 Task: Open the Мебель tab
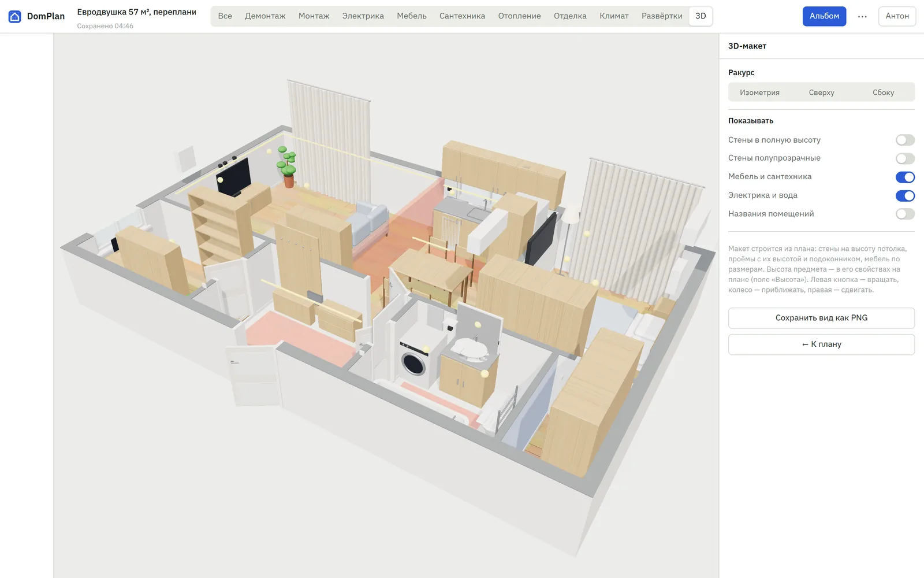point(412,16)
